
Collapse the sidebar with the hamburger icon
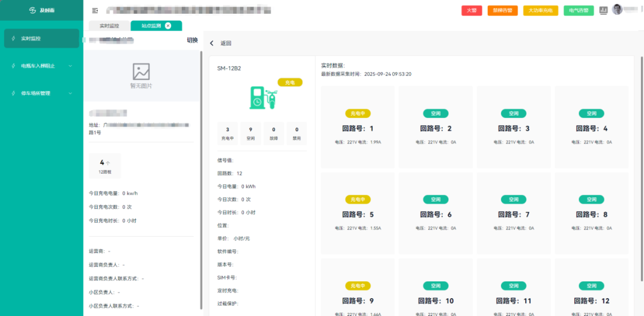pos(95,10)
